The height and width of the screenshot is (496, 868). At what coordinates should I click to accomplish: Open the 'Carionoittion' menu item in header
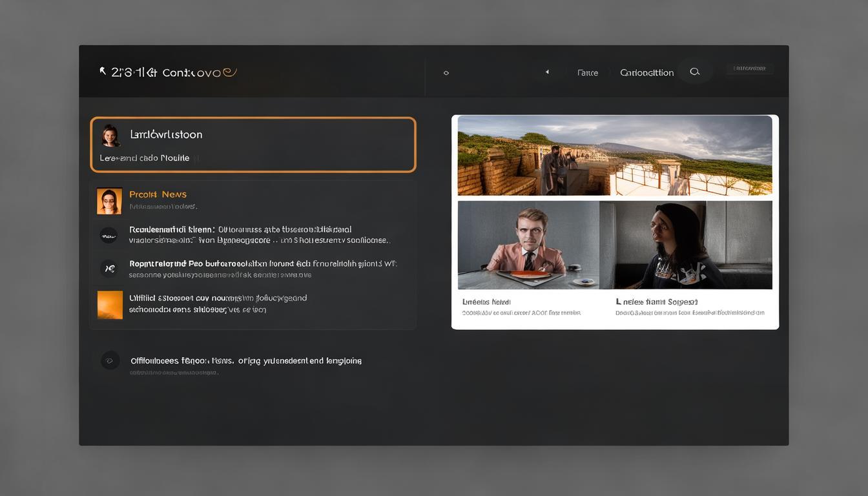click(x=646, y=73)
